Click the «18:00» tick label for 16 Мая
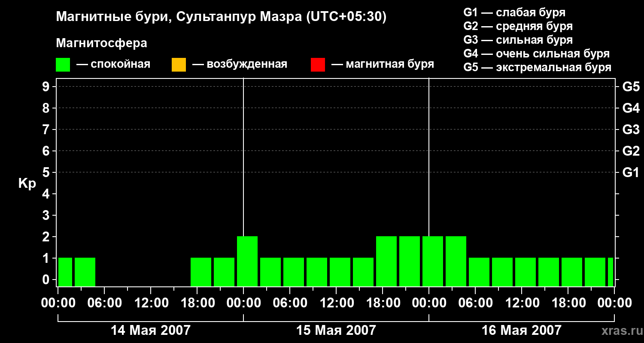Image resolution: width=644 pixels, height=343 pixels. tap(568, 303)
